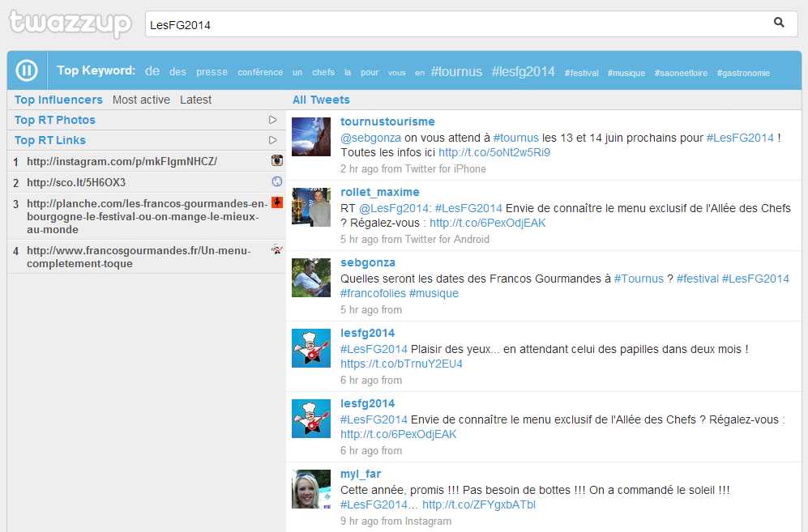Select the All Tweets tab
Screen dimensions: 808x532
point(321,100)
